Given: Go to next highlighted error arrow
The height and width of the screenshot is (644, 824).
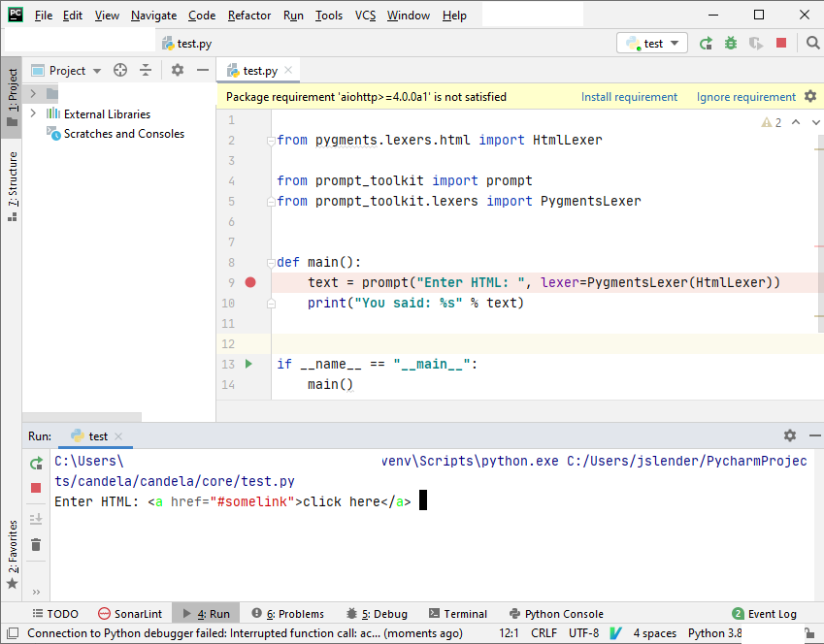Looking at the screenshot, I should [815, 122].
